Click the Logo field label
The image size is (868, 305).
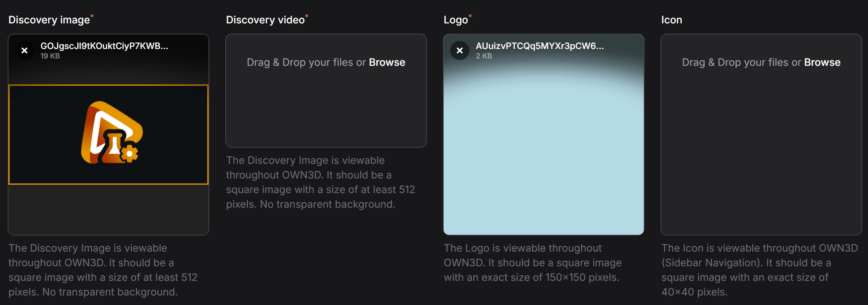coord(455,20)
